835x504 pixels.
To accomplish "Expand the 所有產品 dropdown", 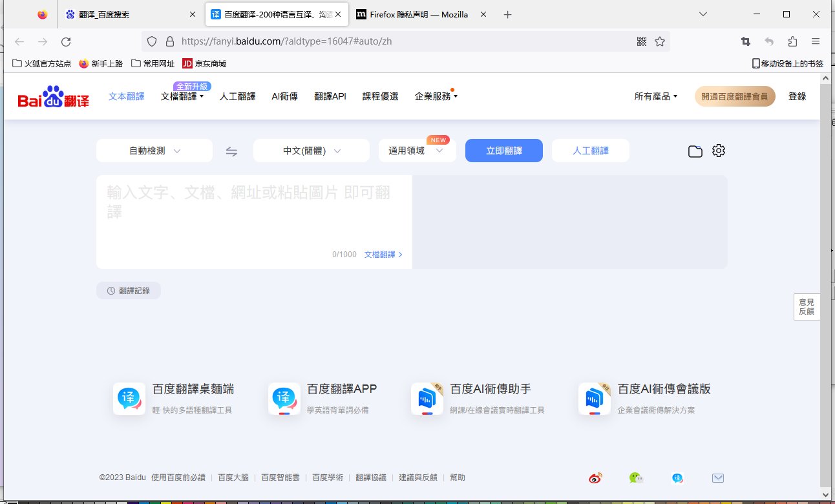I will pos(656,96).
